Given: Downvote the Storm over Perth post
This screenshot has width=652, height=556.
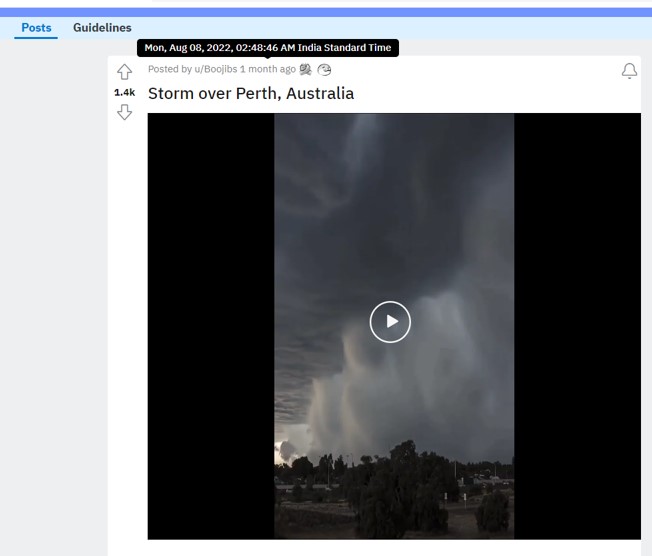Looking at the screenshot, I should tap(124, 112).
